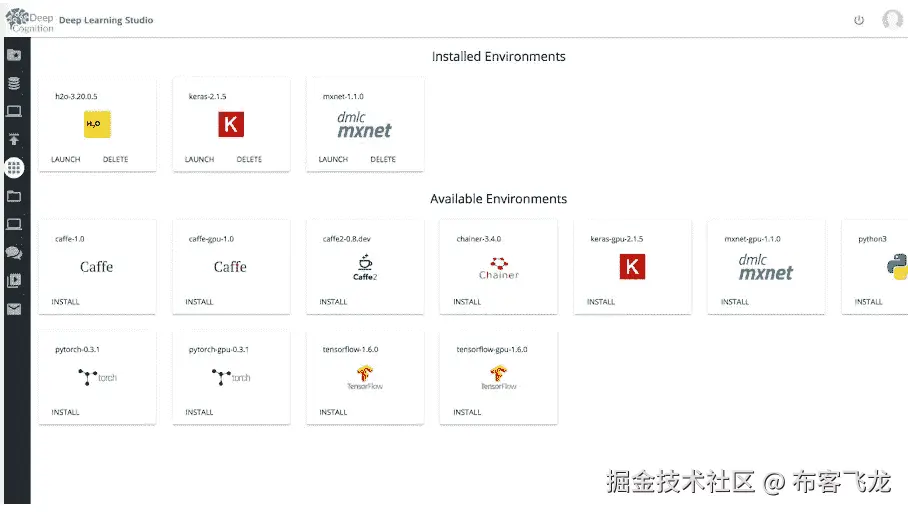Viewport: 908px width, 512px height.
Task: Click the 'mxnet-1.1.0' card title
Action: point(343,97)
